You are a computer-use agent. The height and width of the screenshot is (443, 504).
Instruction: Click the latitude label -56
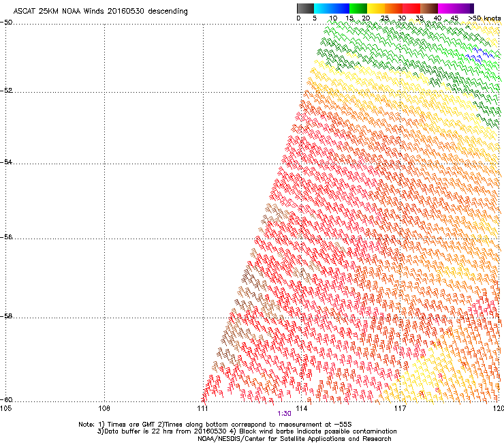6,237
